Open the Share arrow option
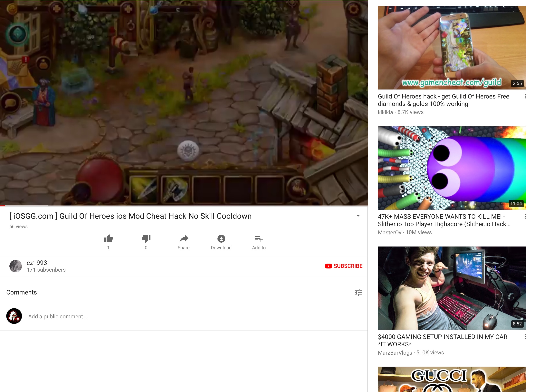 (184, 238)
